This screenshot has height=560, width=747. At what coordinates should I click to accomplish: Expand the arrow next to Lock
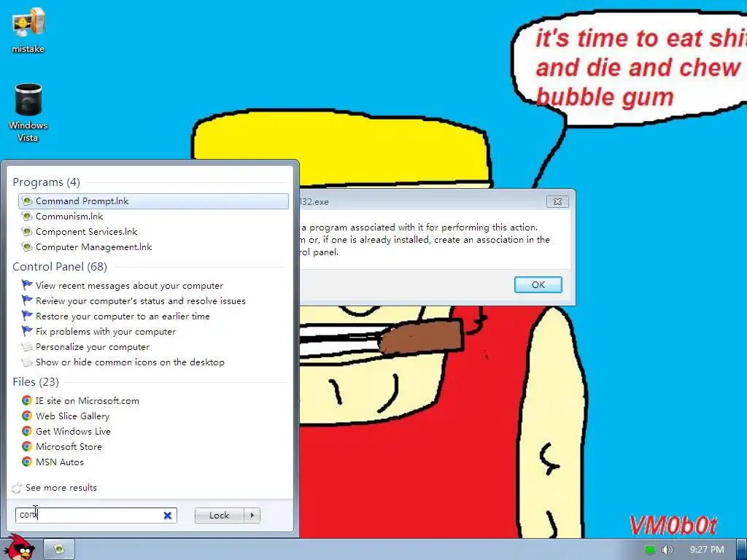click(252, 516)
